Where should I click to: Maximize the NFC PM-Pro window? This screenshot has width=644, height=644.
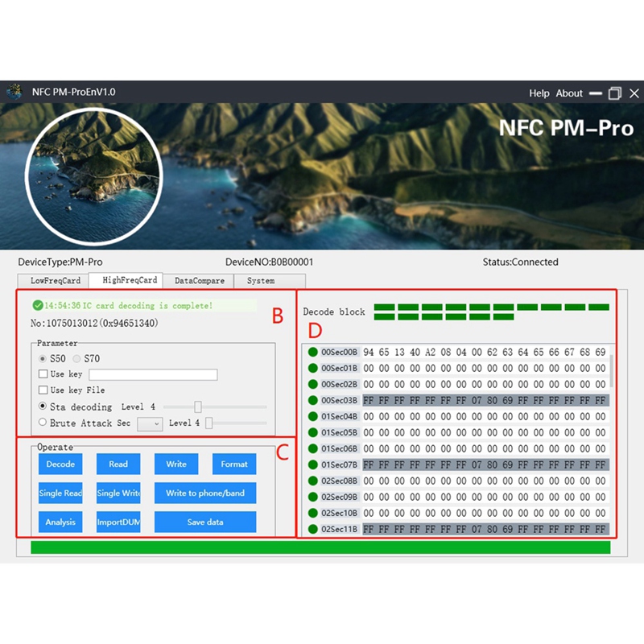pos(615,93)
